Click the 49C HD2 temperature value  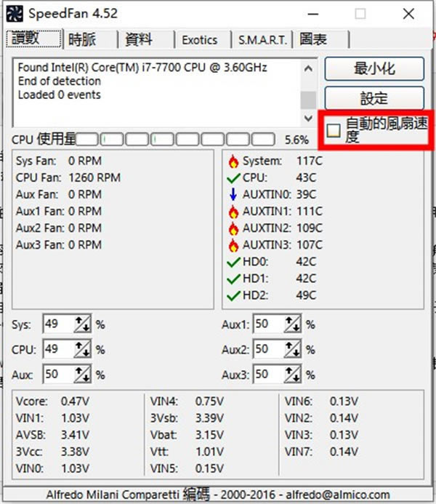click(x=306, y=295)
